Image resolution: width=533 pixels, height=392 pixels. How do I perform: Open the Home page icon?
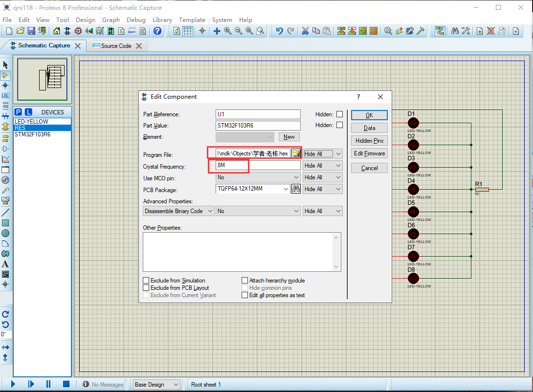[56, 31]
